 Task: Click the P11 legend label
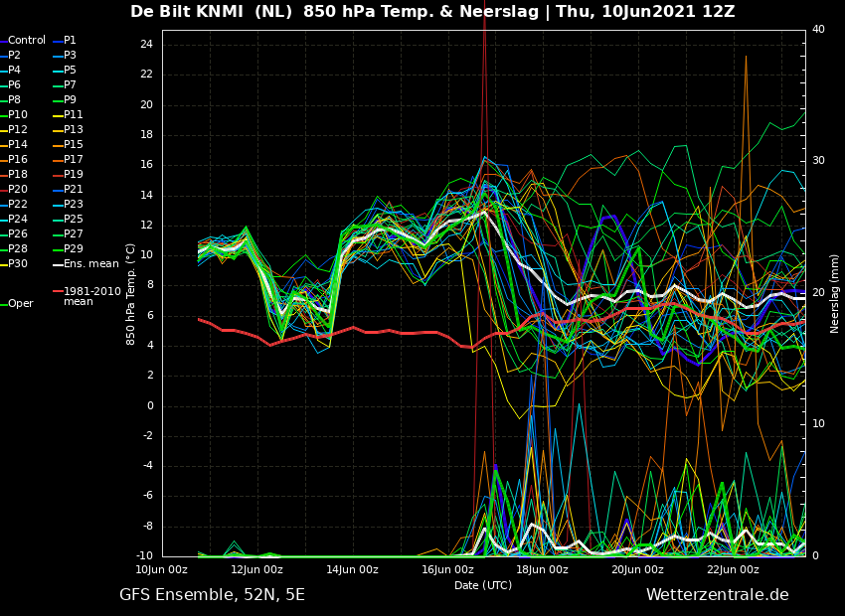pos(73,115)
